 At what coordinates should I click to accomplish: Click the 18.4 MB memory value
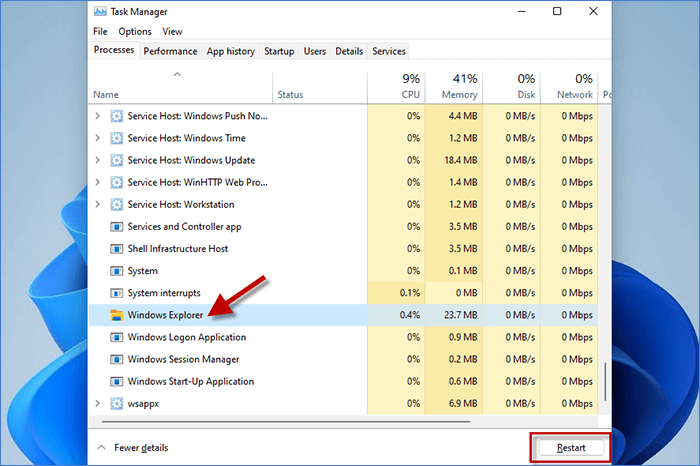[461, 160]
